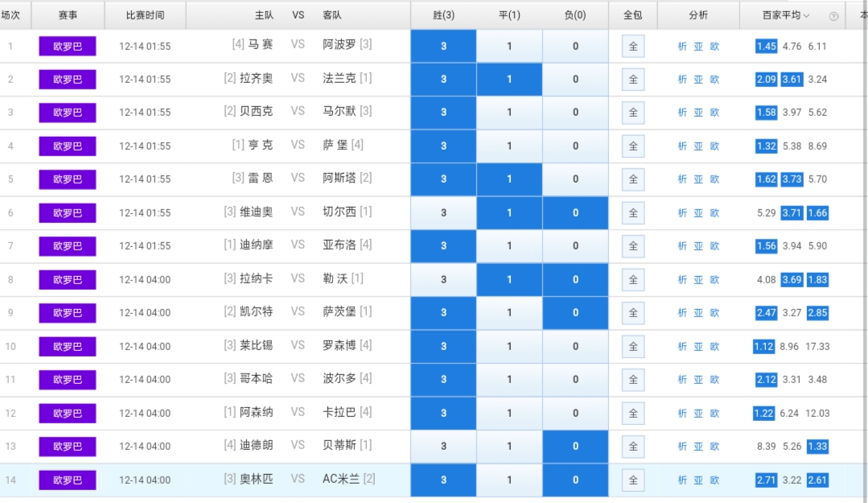This screenshot has height=503, width=868.
Task: Click the 胜(3) column header
Action: coord(443,15)
